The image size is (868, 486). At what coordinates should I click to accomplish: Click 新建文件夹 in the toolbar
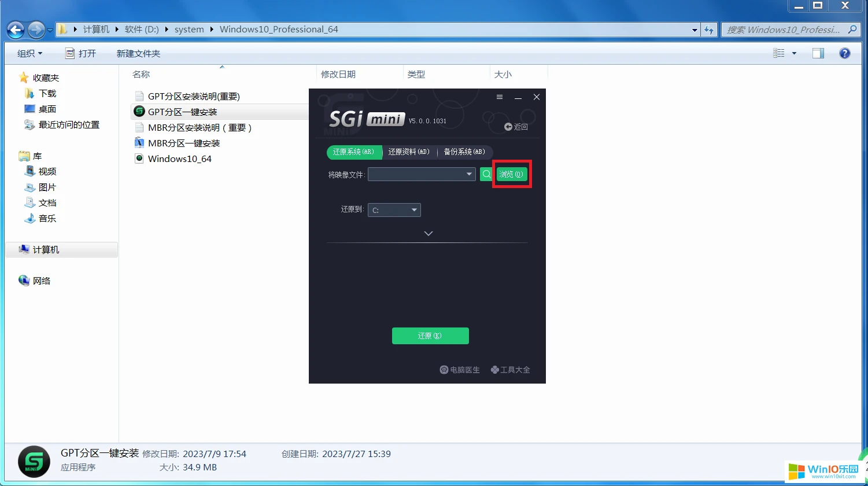[138, 53]
